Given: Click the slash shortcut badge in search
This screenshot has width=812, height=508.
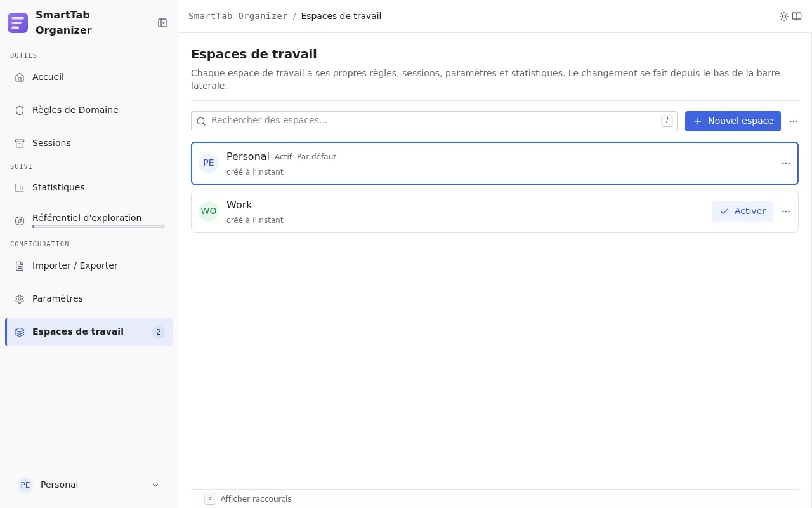Looking at the screenshot, I should click(x=667, y=121).
